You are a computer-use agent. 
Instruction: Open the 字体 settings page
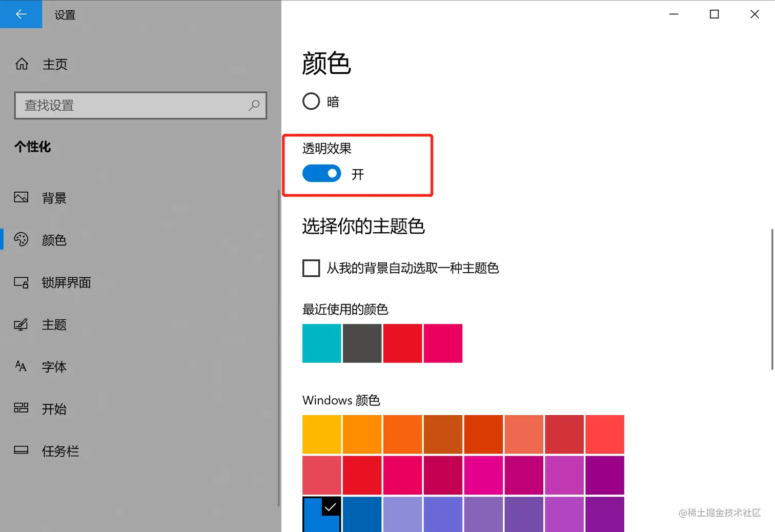pyautogui.click(x=54, y=367)
